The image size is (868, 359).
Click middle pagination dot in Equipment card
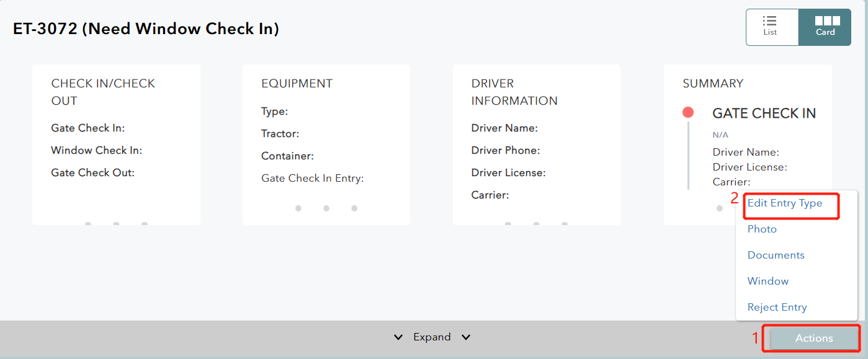click(x=326, y=208)
